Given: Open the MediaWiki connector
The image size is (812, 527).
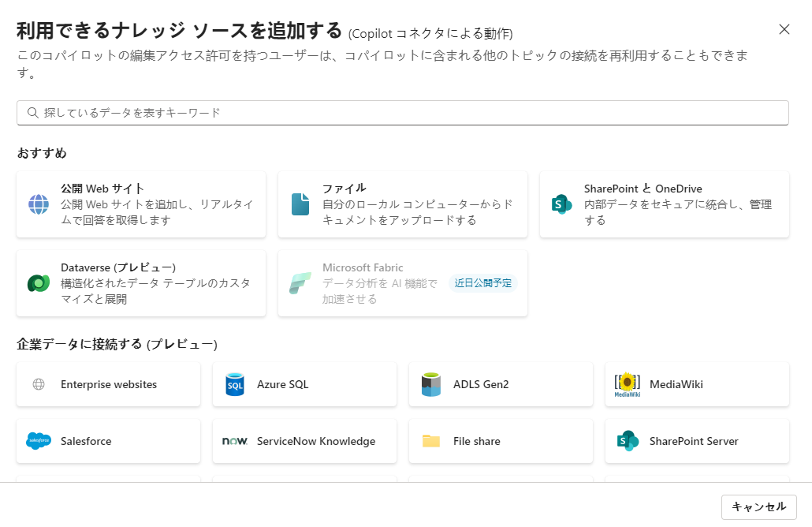Looking at the screenshot, I should click(697, 384).
